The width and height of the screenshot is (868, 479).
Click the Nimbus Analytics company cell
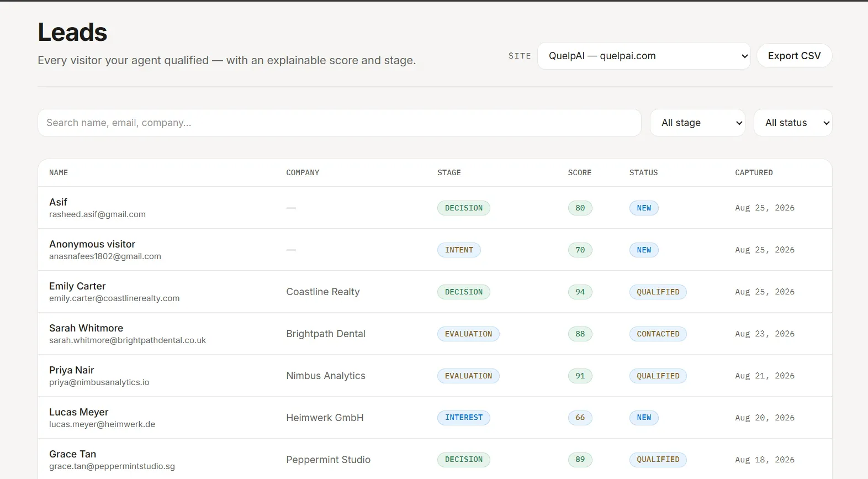pos(326,376)
